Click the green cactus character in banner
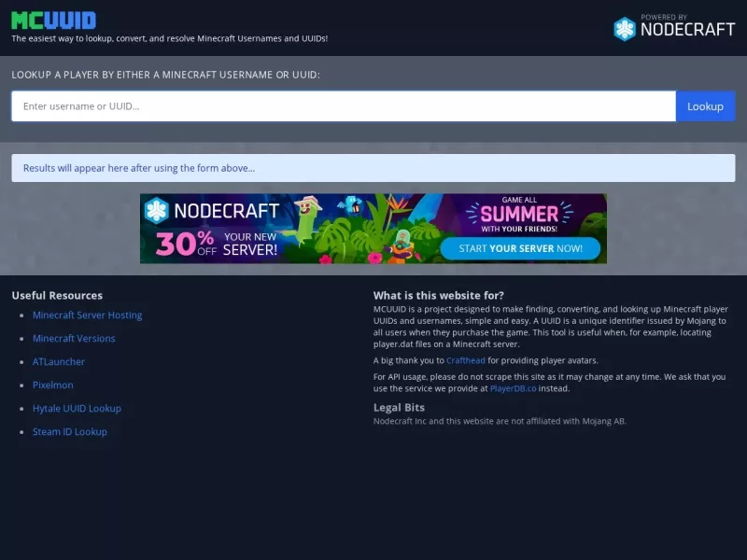This screenshot has width=747, height=560. [305, 220]
